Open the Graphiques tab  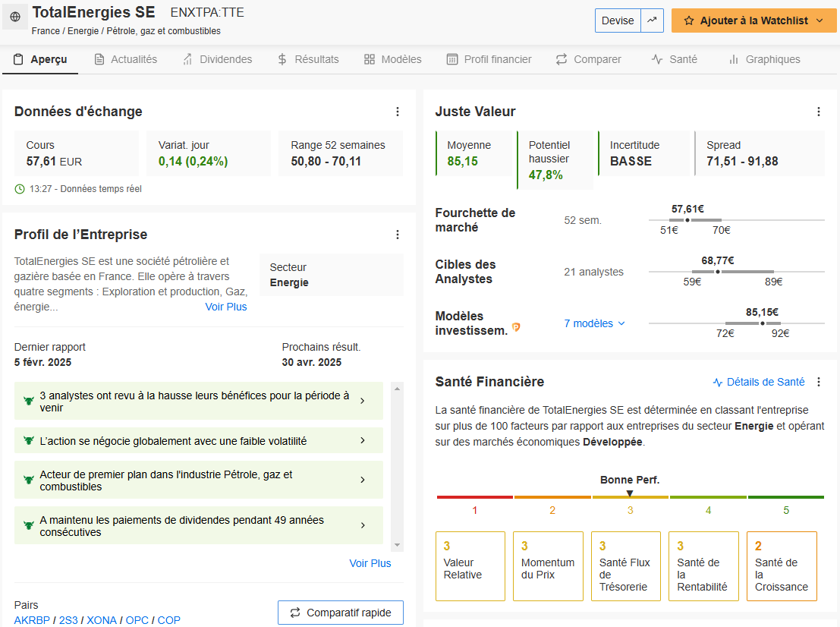tap(764, 59)
